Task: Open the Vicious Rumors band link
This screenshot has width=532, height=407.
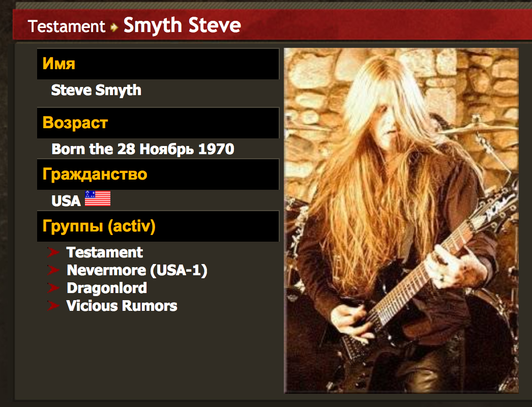Action: [x=122, y=306]
